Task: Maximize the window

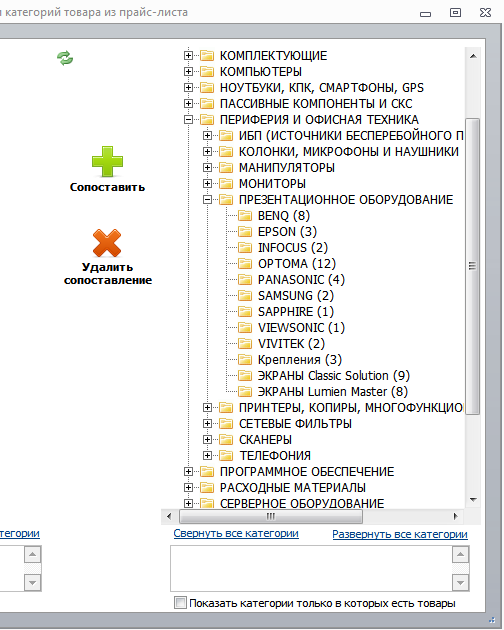Action: (x=455, y=12)
